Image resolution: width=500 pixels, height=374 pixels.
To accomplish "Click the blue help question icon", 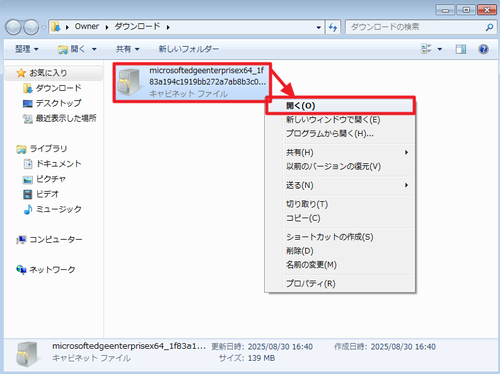I will coord(483,49).
